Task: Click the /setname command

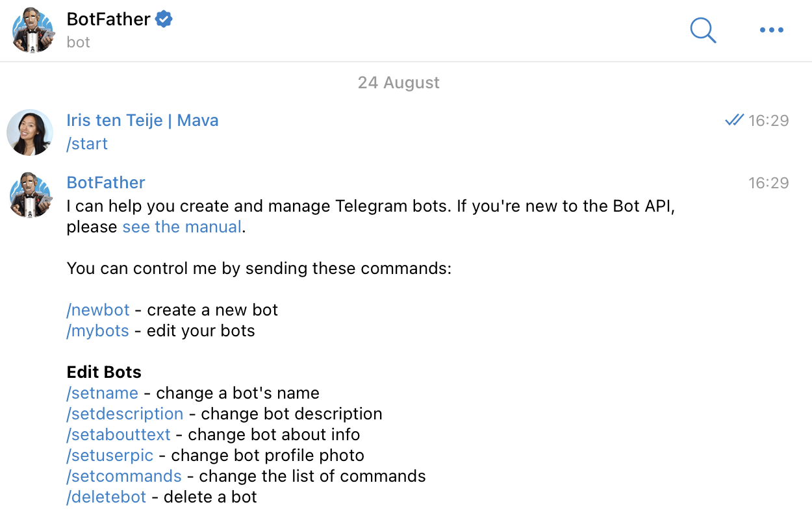Action: point(102,393)
